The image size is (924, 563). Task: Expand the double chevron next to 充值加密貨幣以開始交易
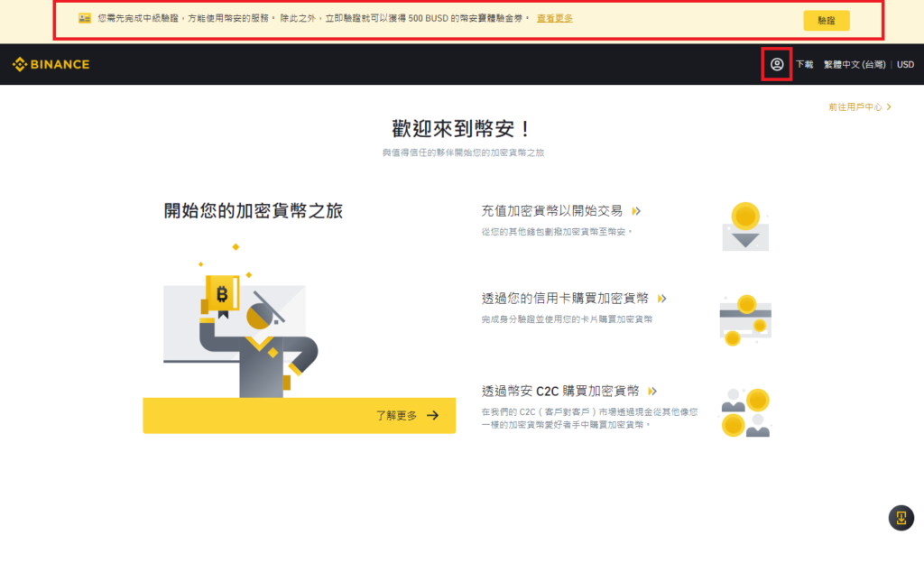636,211
